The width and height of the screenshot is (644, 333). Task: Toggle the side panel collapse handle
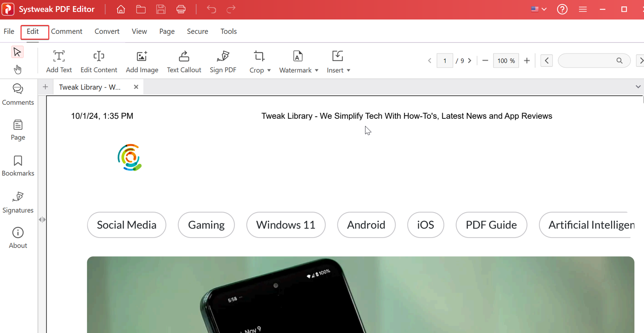(42, 219)
